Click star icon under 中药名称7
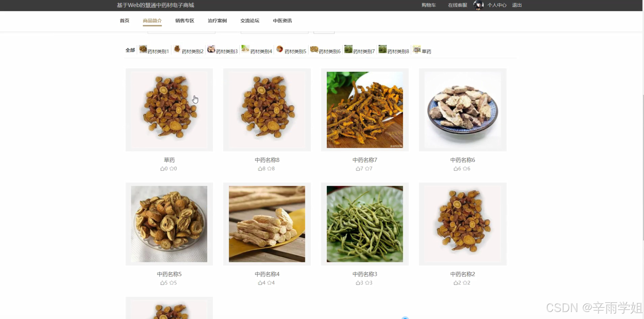 [x=367, y=168]
